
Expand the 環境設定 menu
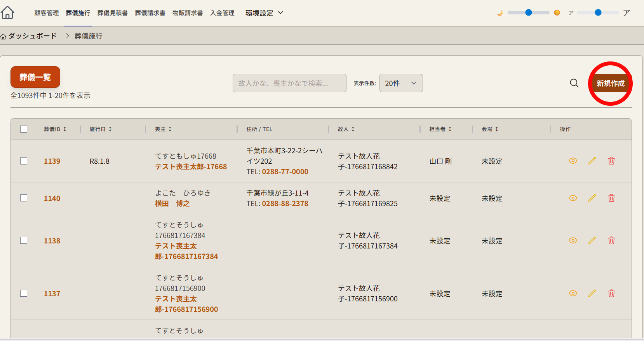(264, 13)
